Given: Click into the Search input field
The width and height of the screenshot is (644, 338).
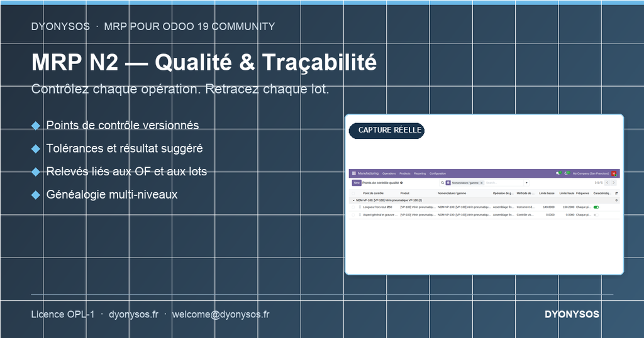Looking at the screenshot, I should click(504, 183).
